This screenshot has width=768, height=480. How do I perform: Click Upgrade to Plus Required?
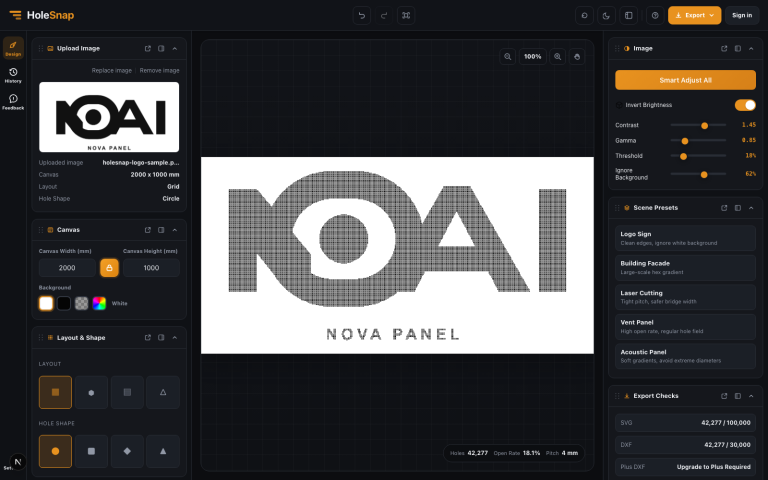713,467
